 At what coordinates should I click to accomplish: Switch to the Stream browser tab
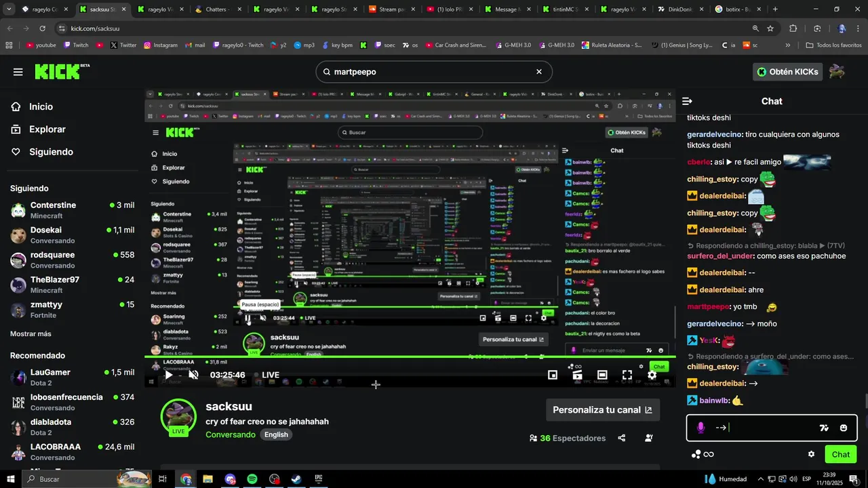coord(391,9)
